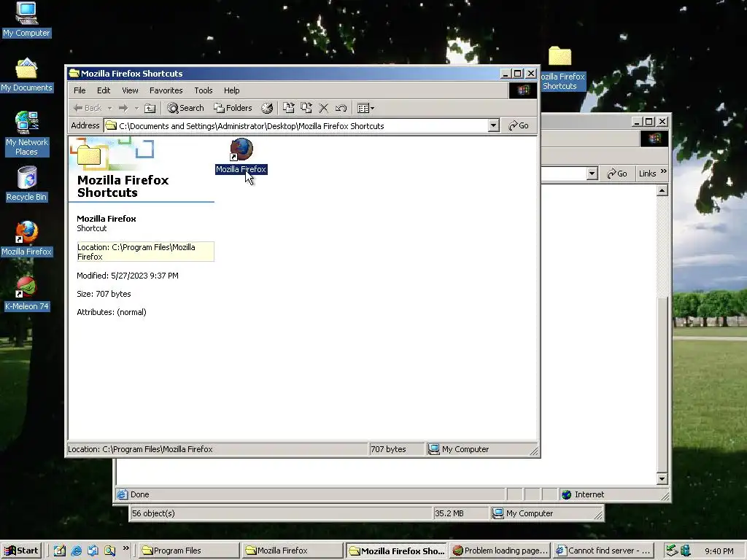The width and height of the screenshot is (747, 560).
Task: Select My Computer desktop icon
Action: coord(26,20)
